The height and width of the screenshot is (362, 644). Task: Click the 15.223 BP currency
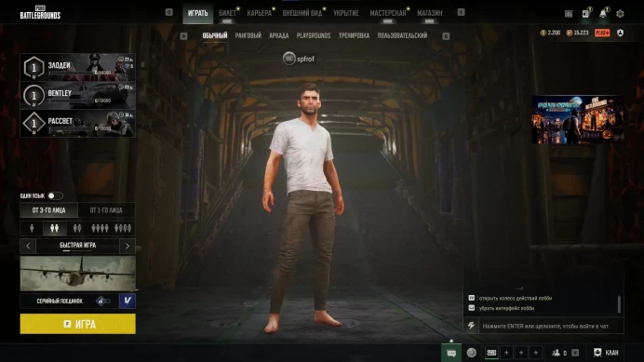click(x=578, y=33)
